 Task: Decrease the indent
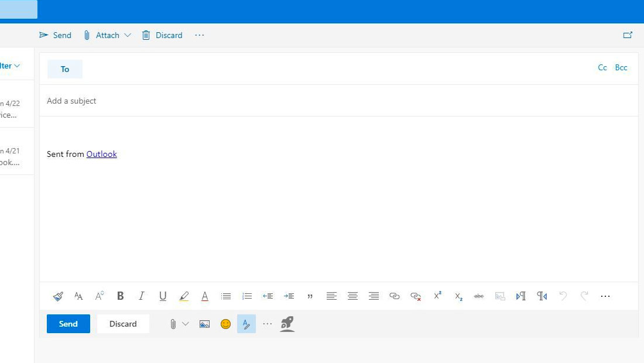268,296
